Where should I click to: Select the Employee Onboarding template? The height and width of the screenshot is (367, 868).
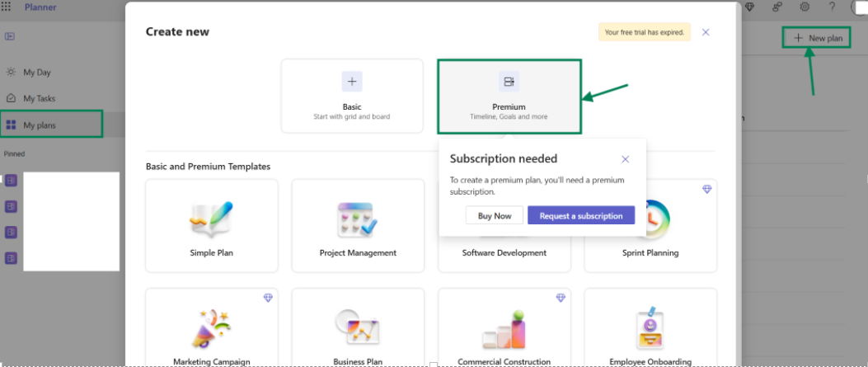point(650,327)
